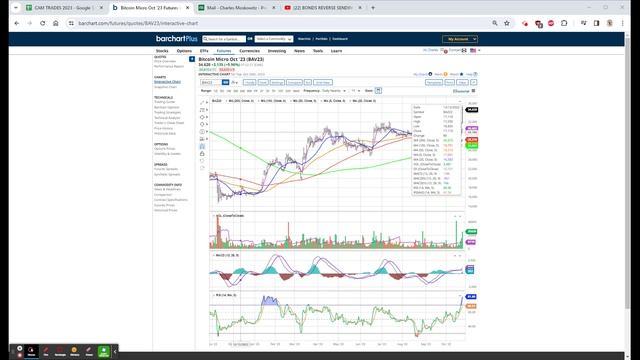Image resolution: width=640 pixels, height=360 pixels.
Task: Click the green button in the bottom annotation toolbar
Action: (104, 351)
